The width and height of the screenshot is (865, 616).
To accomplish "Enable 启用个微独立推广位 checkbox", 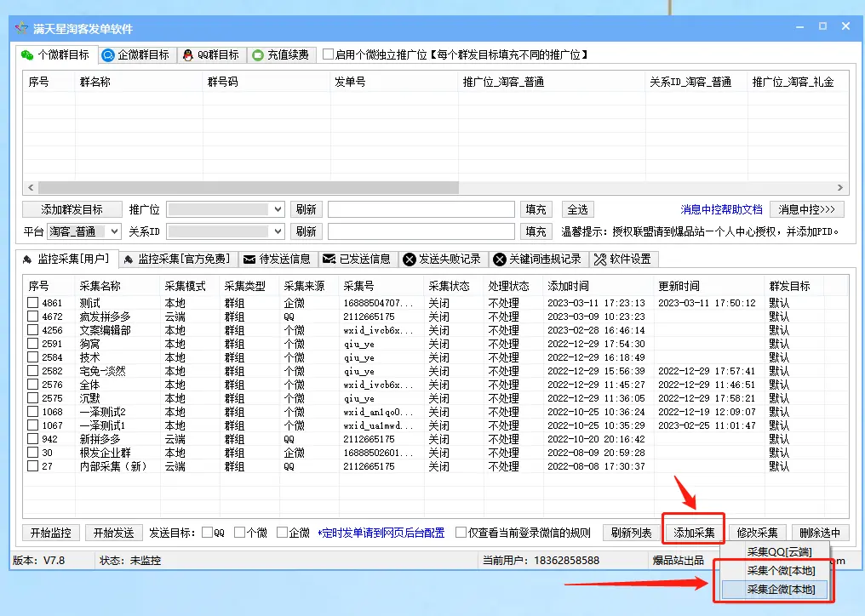I will [329, 54].
